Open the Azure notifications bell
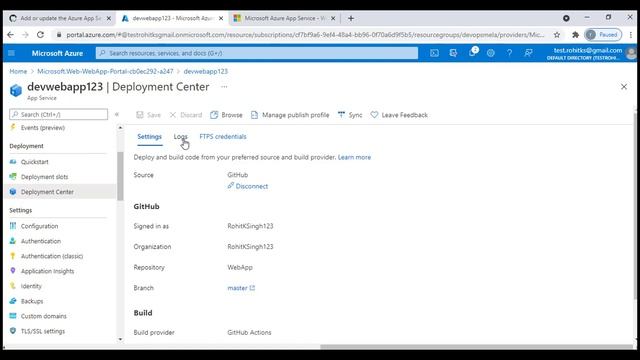The image size is (640, 360). [x=472, y=53]
